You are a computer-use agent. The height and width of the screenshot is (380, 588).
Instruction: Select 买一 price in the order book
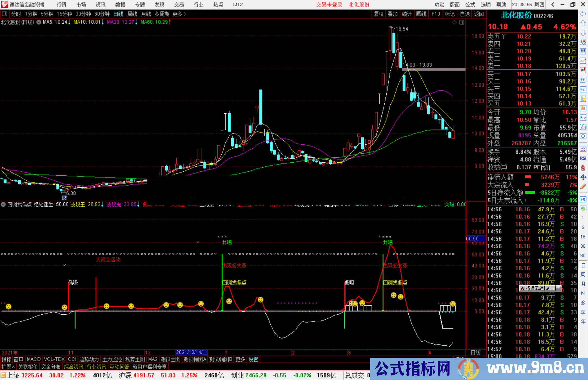[x=523, y=74]
